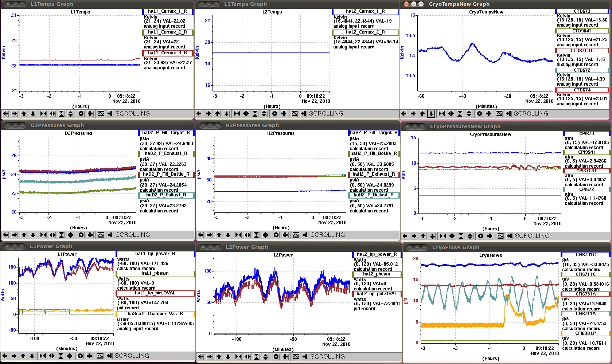Viewport: 612px width, 364px height.
Task: Pan down in L1Power Graph toolbar
Action: pyautogui.click(x=32, y=356)
